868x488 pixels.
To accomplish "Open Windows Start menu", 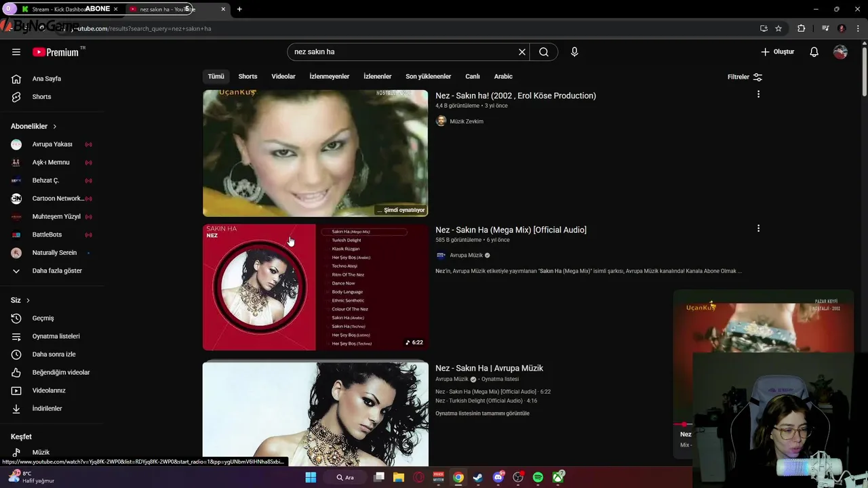I will [311, 477].
